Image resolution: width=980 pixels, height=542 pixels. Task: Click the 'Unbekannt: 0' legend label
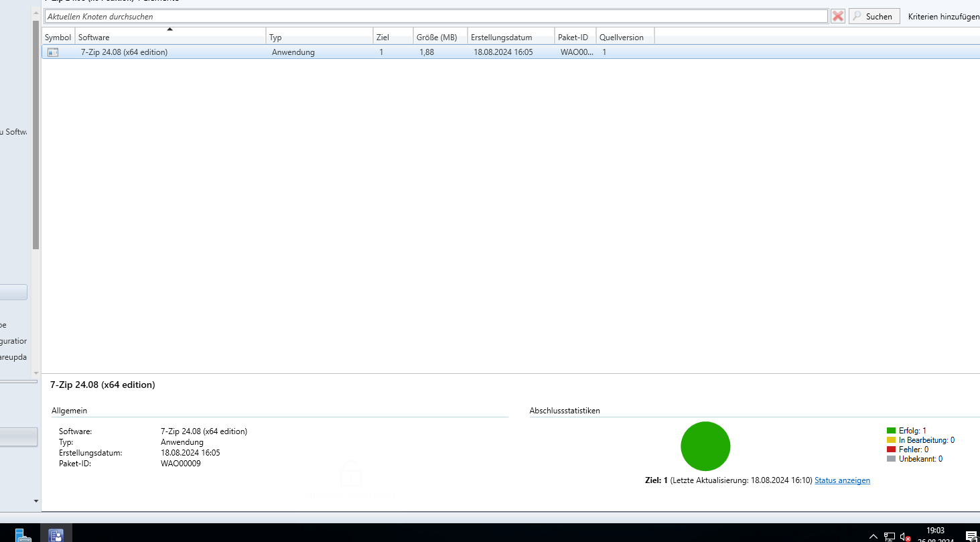click(x=920, y=459)
